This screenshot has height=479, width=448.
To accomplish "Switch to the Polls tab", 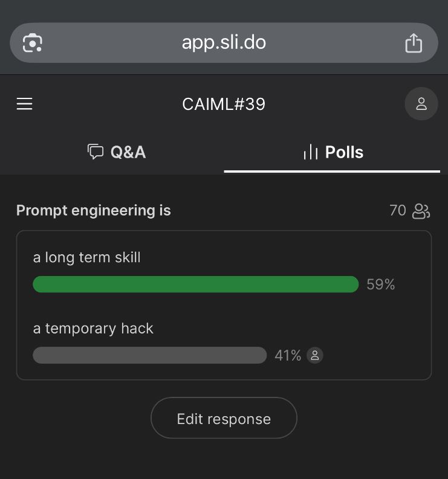I will tap(333, 152).
